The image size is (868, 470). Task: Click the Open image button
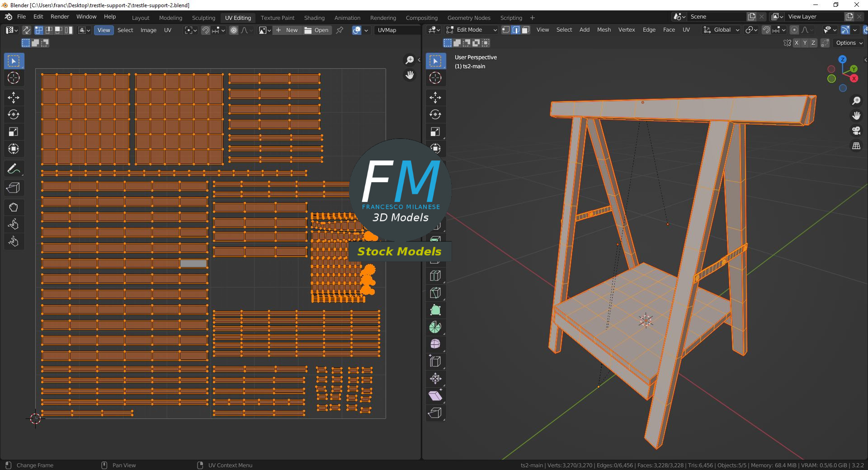coord(317,30)
